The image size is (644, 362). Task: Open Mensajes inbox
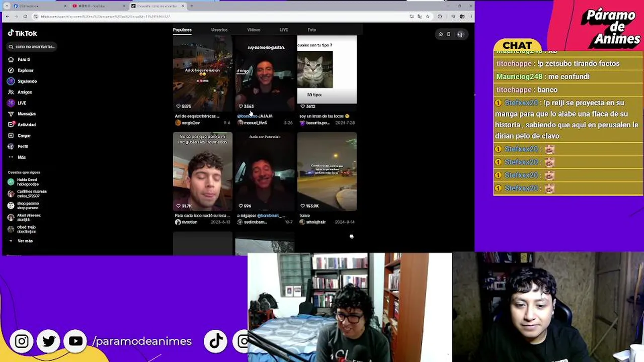[22, 114]
